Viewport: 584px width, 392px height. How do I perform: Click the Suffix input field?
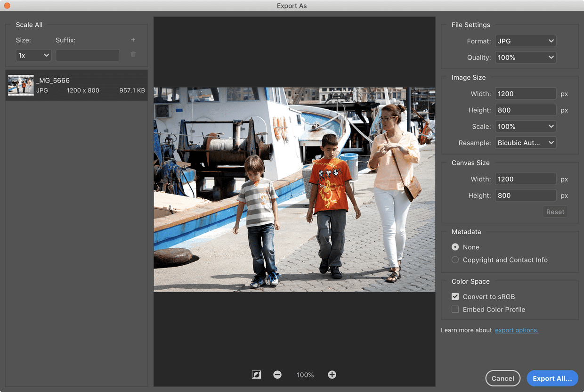tap(88, 55)
